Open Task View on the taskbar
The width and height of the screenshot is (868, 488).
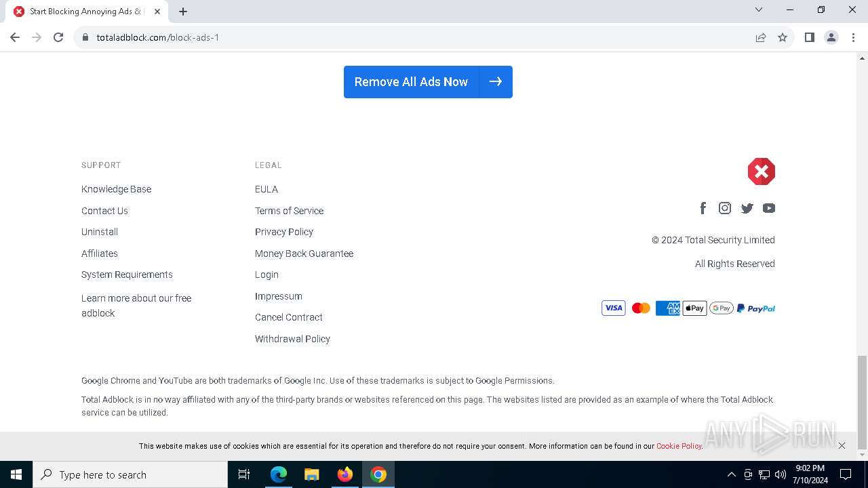tap(244, 474)
